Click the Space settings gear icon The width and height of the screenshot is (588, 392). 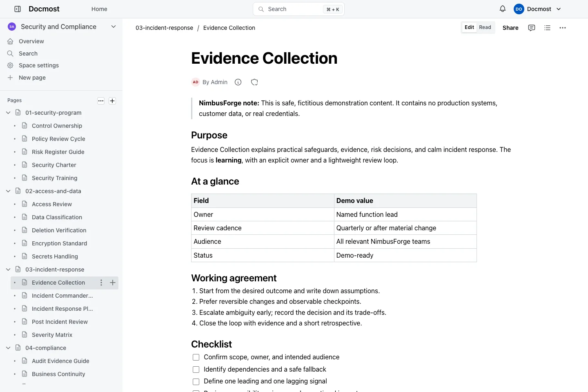click(x=10, y=65)
